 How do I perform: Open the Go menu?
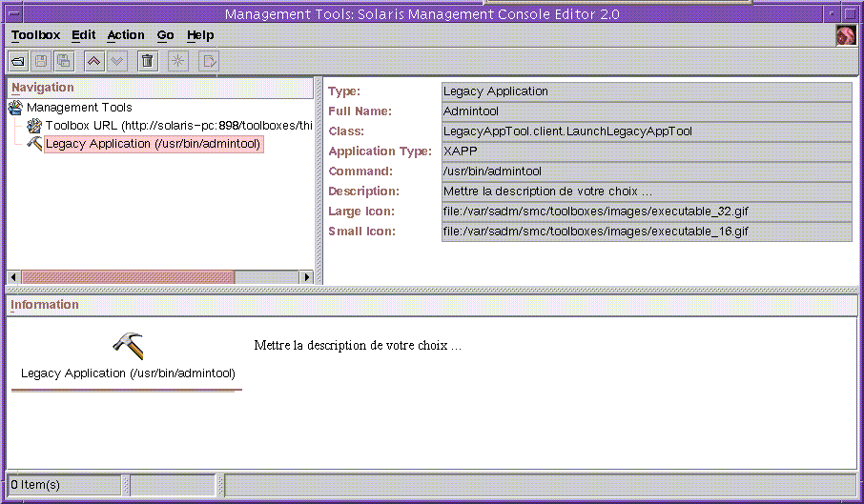165,35
